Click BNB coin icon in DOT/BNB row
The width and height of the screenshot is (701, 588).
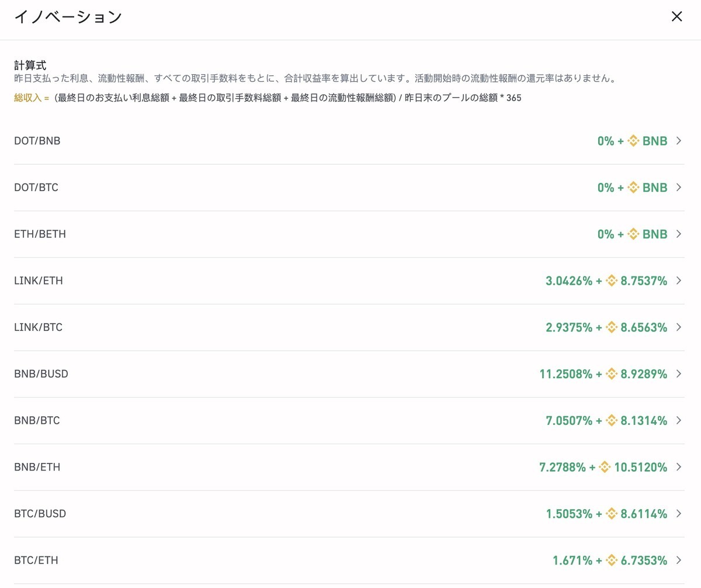633,141
